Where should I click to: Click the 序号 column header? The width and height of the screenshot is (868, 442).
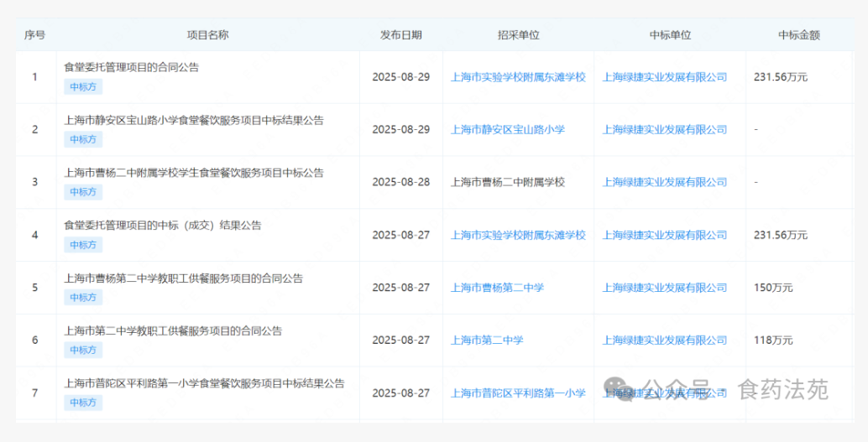point(35,35)
